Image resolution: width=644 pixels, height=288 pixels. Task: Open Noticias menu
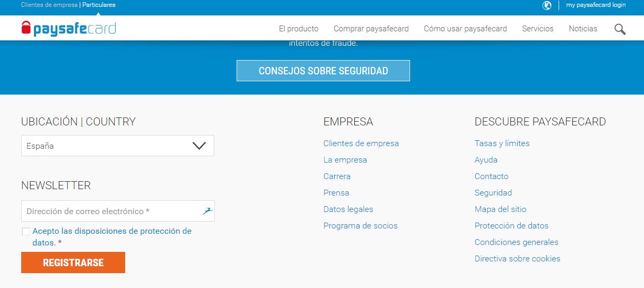(583, 29)
